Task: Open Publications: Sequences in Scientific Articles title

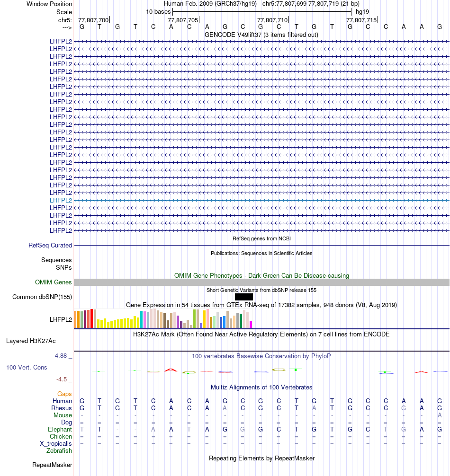Action: [261, 253]
